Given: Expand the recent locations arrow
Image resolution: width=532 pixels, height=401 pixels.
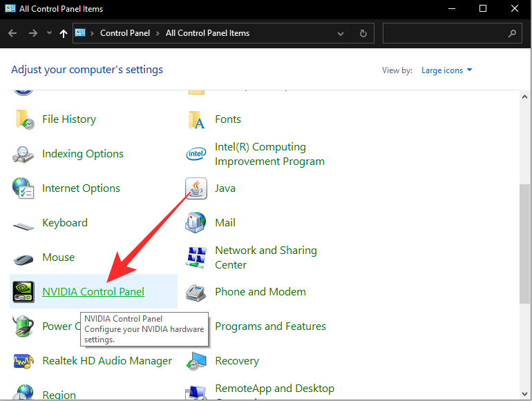Looking at the screenshot, I should click(x=49, y=33).
